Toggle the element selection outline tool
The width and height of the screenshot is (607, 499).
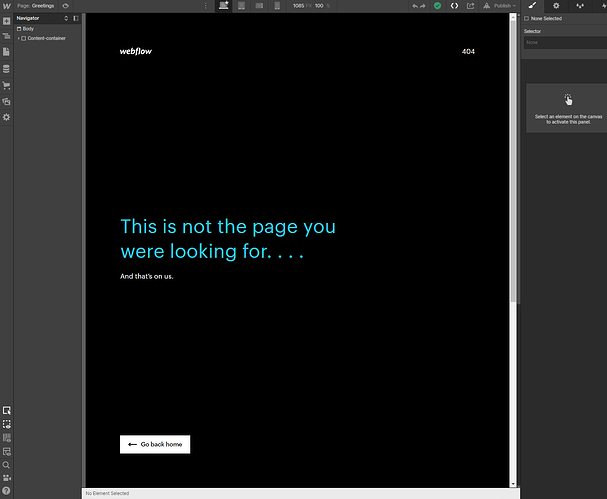(7, 410)
